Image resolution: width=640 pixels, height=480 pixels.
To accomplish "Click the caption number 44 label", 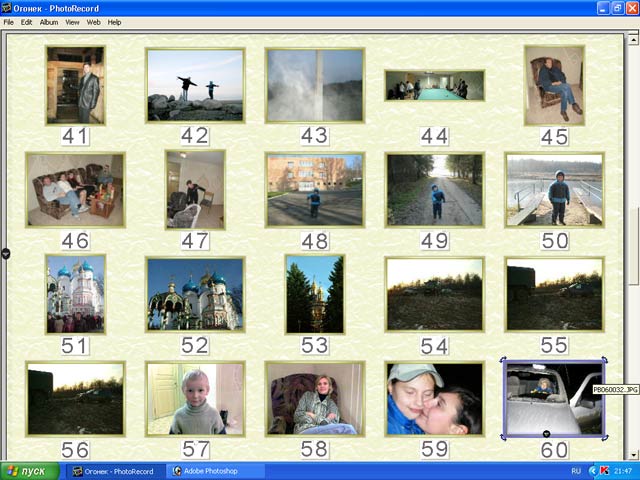I will (x=434, y=136).
